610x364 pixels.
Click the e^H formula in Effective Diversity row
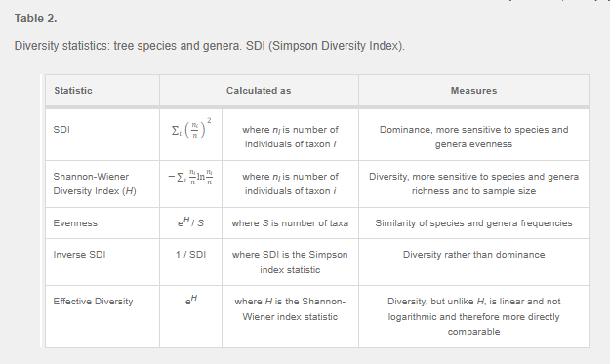pyautogui.click(x=191, y=301)
